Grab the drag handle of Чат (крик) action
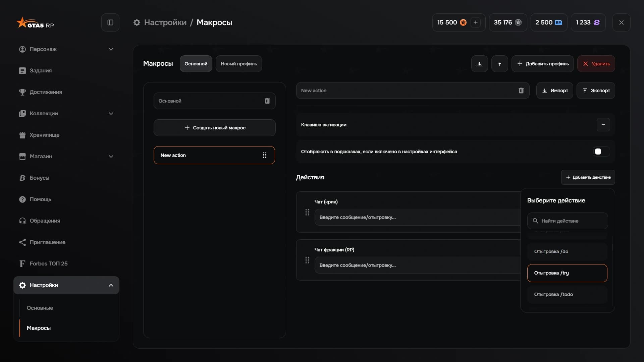 [307, 212]
